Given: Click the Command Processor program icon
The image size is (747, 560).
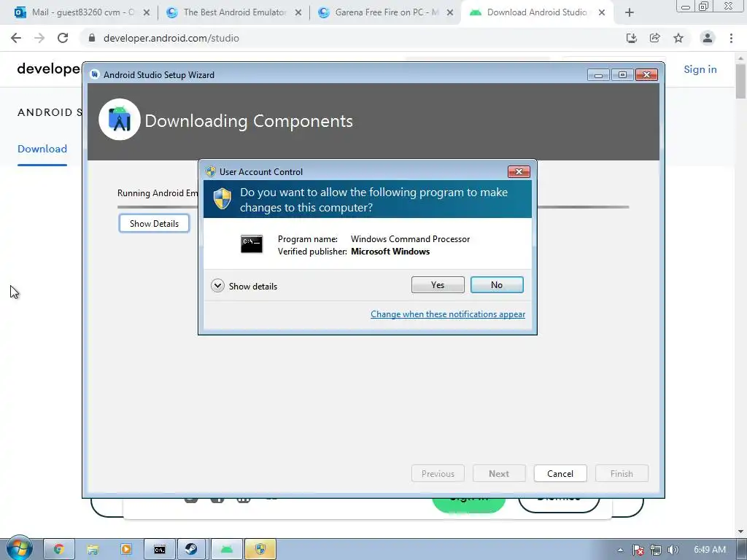Looking at the screenshot, I should [x=252, y=244].
